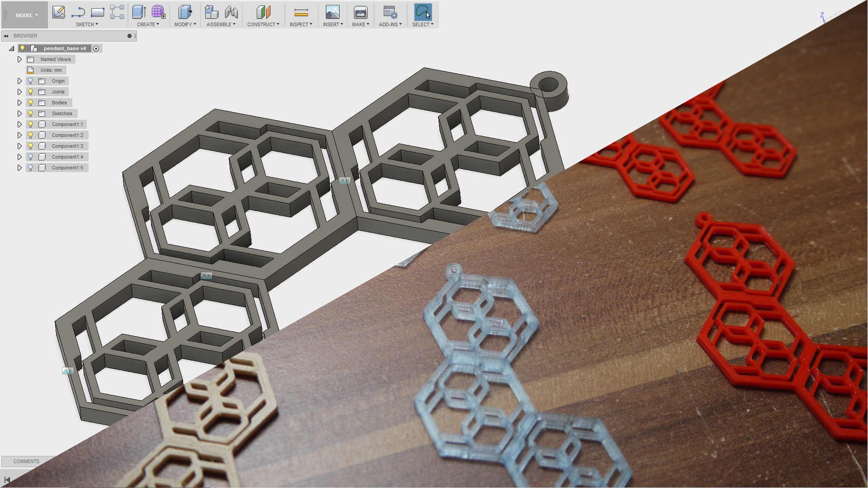Toggle visibility bulb for Component1:4

(x=31, y=157)
